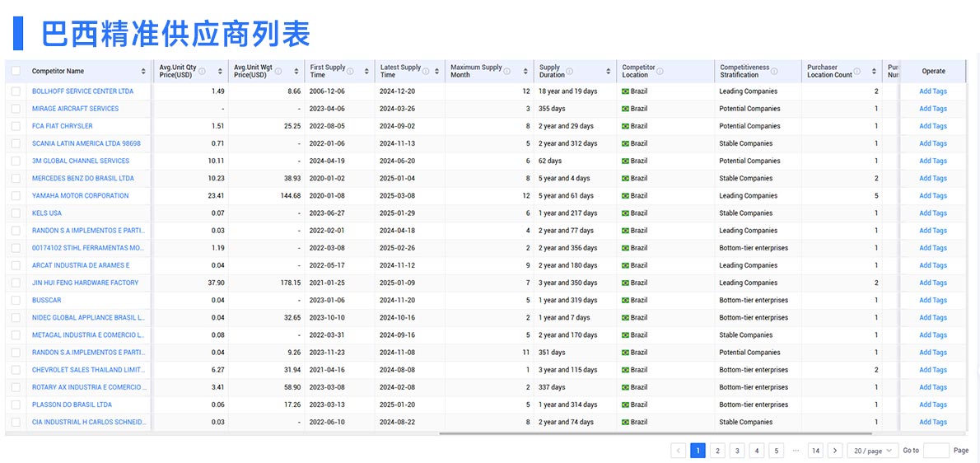
Task: Sort by Avg.Unit Qty Price arrows
Action: [x=220, y=71]
